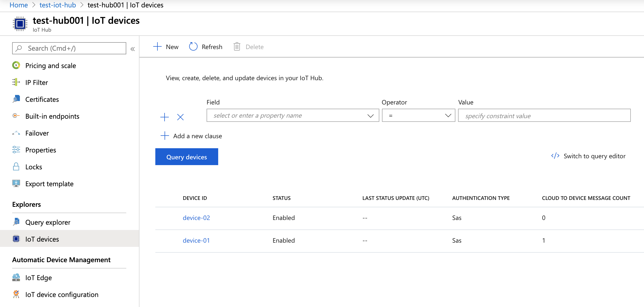Expand the Field property name dropdown
The width and height of the screenshot is (644, 307).
click(370, 116)
